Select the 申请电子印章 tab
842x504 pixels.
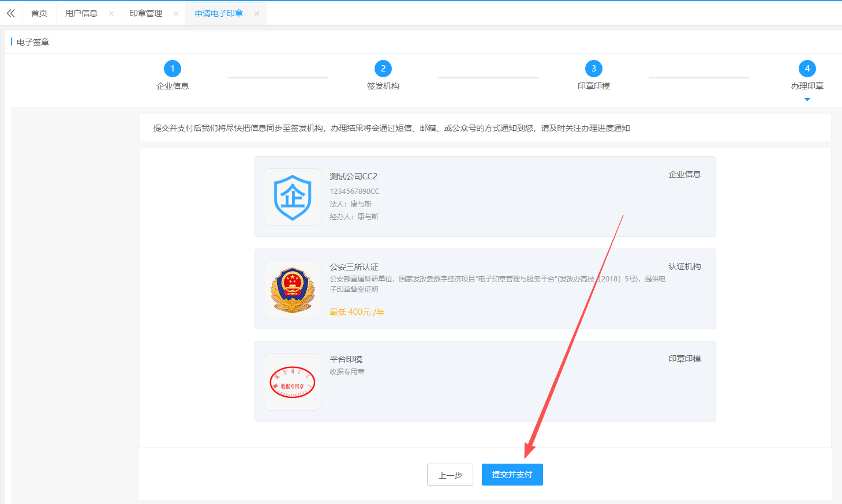219,13
